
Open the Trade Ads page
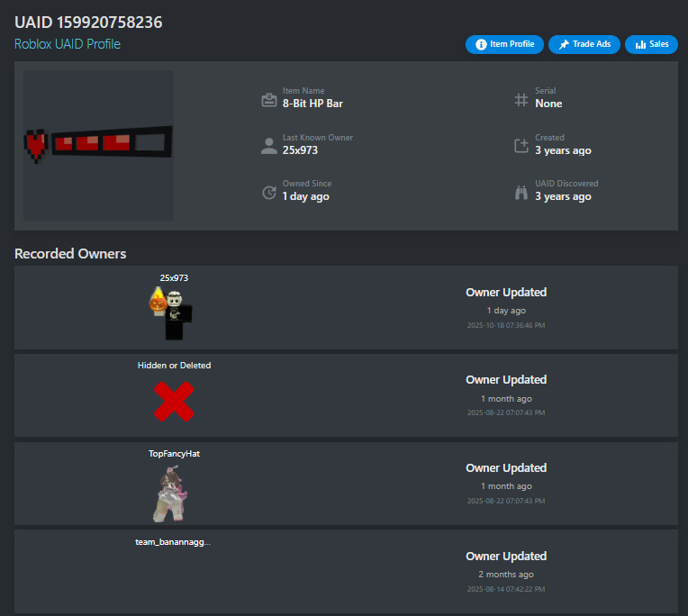pyautogui.click(x=584, y=44)
